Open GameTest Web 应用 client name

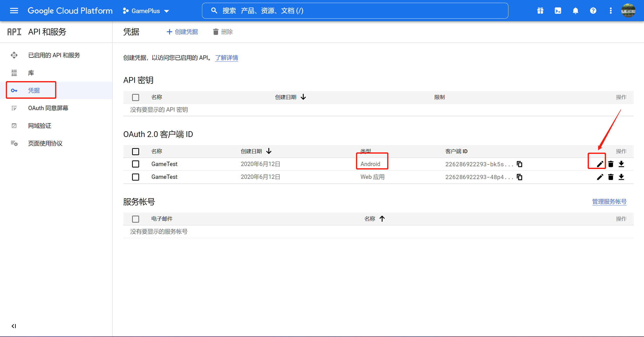[164, 177]
